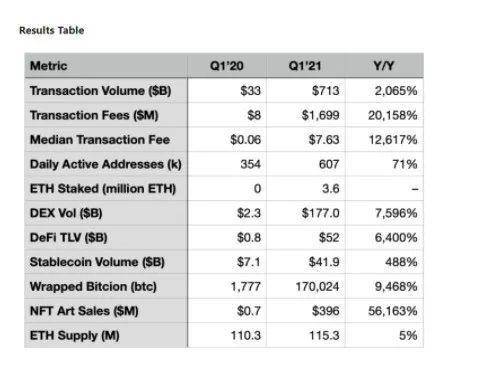The width and height of the screenshot is (482, 371).
Task: Click the ETH Supply (M) row label
Action: (75, 336)
